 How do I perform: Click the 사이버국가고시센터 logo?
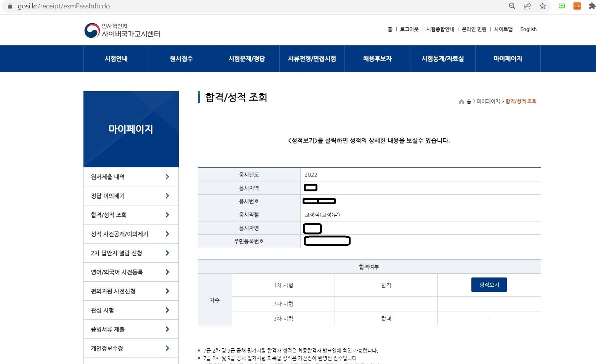click(x=122, y=30)
